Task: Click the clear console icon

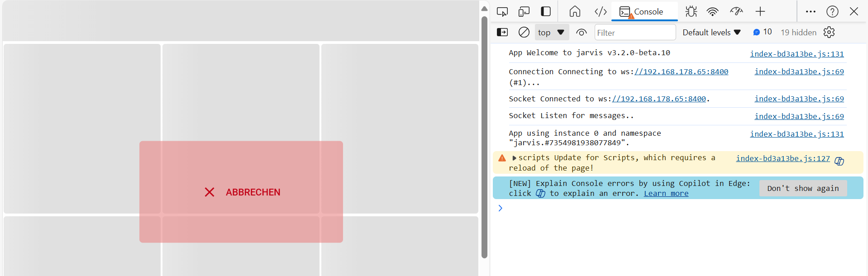Action: 524,33
